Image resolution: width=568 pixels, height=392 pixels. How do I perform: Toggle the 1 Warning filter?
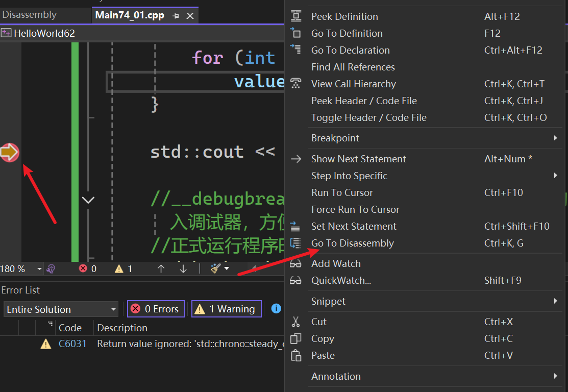(226, 309)
